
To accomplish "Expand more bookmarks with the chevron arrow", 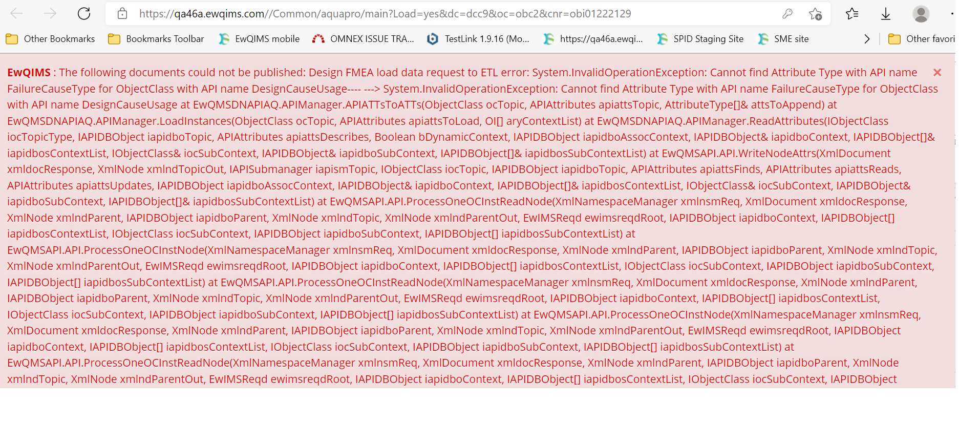I will (867, 39).
